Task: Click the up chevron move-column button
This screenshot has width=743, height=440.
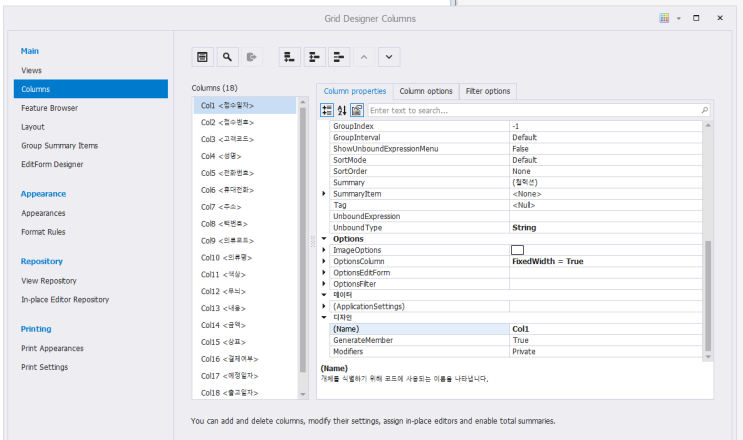Action: 365,58
